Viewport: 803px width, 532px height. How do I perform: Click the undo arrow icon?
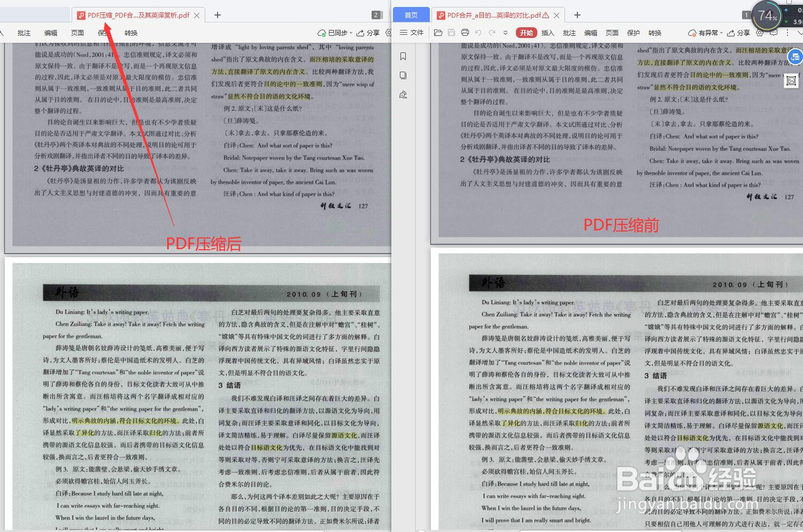pyautogui.click(x=479, y=33)
